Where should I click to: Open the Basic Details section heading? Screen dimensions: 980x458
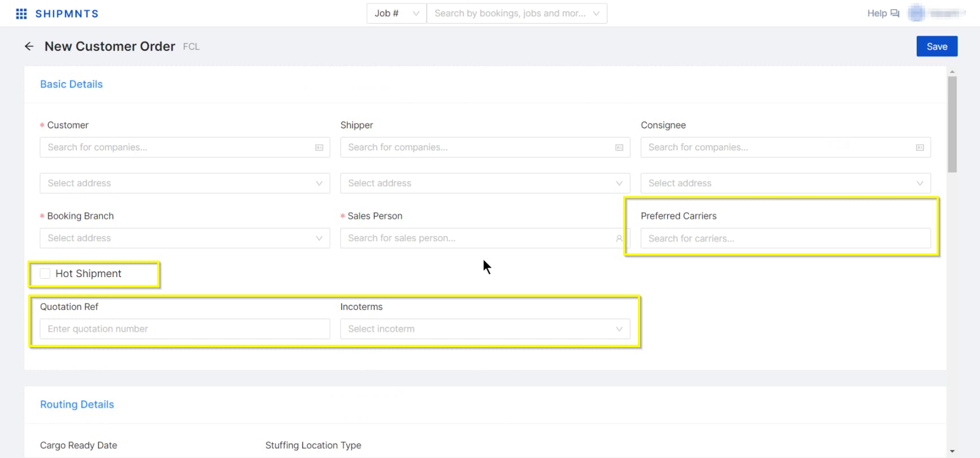pos(71,84)
